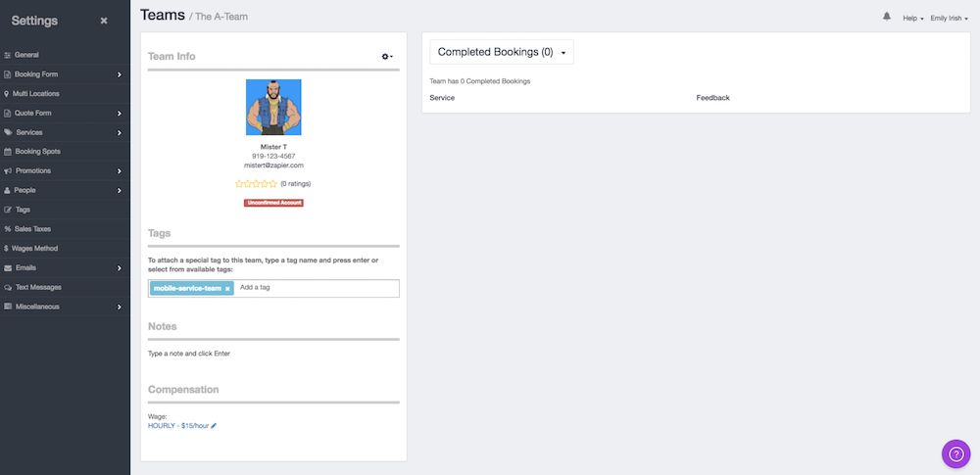
Task: Remove the mobile-service-team tag
Action: 227,289
